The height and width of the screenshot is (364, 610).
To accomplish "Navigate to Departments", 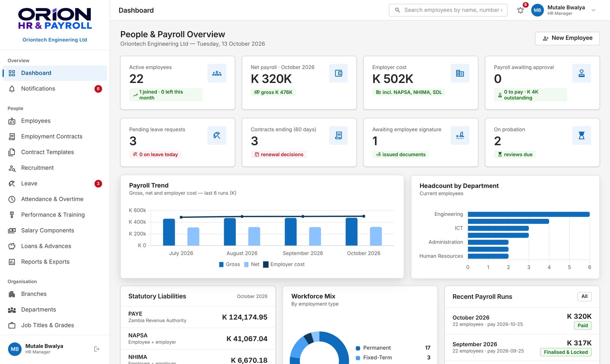I will pyautogui.click(x=55, y=310).
